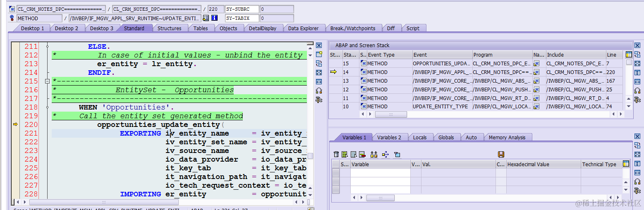Screen dimensions: 644x210
Task: Open services headphone icon beside ABAP stack
Action: [x=637, y=91]
